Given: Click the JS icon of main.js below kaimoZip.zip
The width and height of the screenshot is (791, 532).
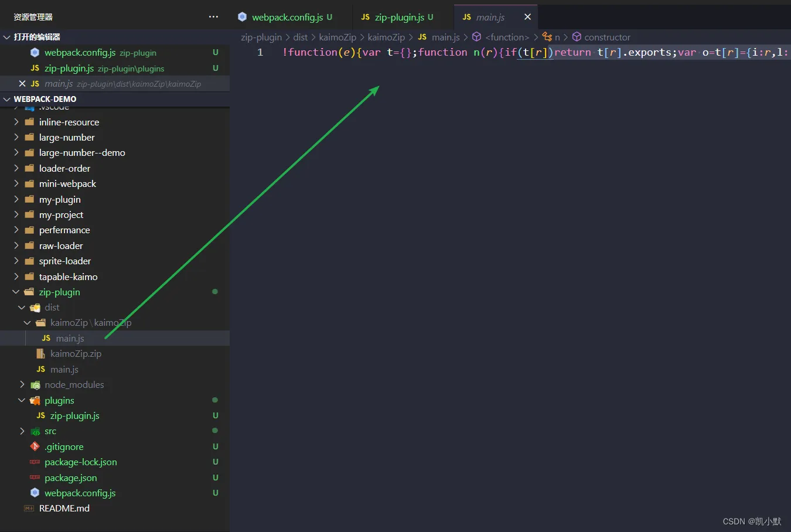Looking at the screenshot, I should coord(40,369).
